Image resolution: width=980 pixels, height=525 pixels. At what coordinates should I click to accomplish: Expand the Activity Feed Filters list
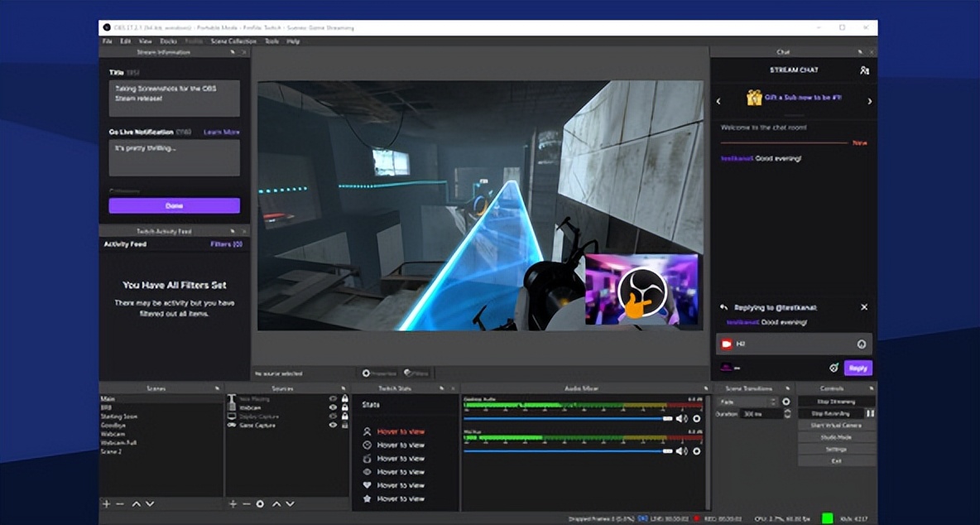coord(226,244)
